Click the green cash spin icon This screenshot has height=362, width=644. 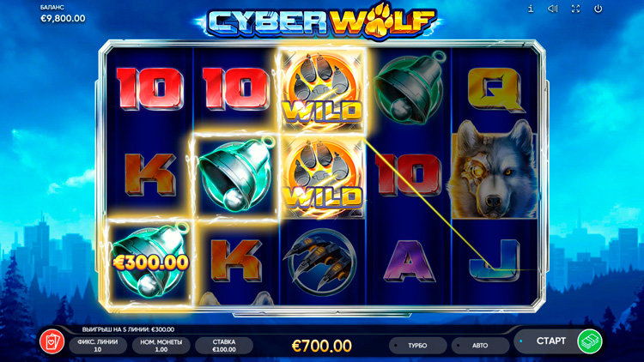coord(590,341)
